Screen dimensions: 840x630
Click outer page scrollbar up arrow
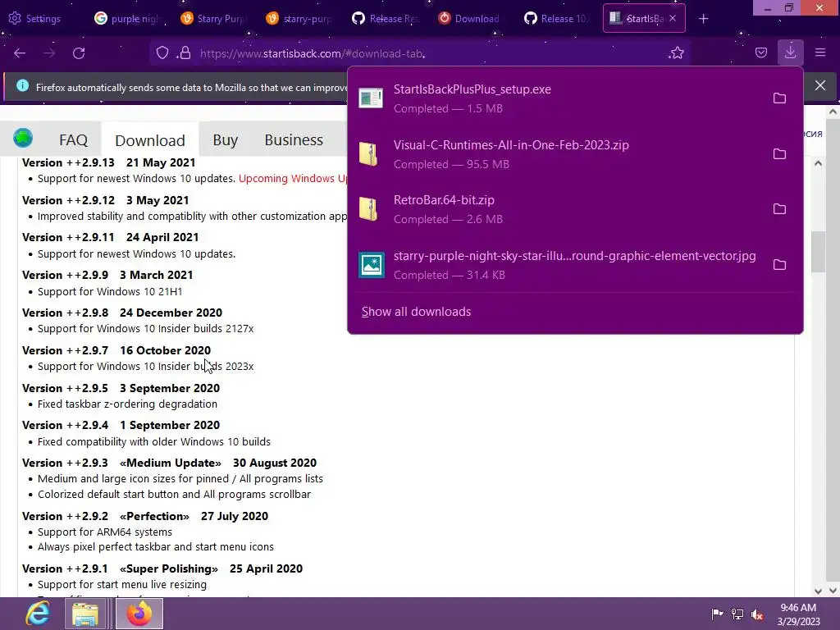click(833, 112)
